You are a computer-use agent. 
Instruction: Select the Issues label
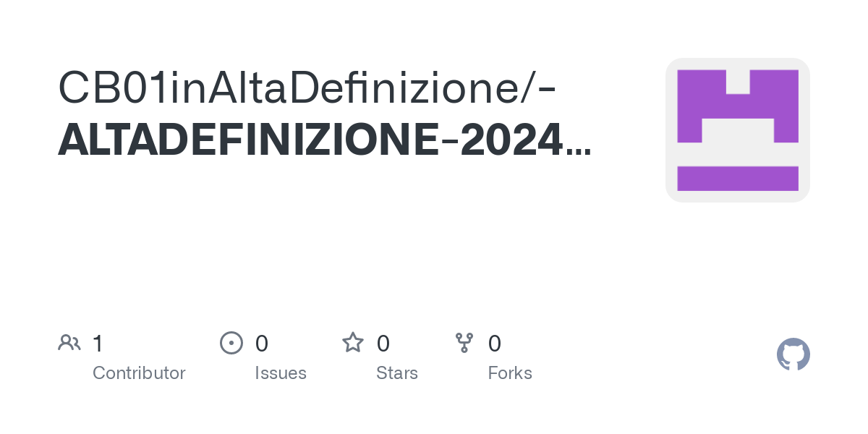tap(281, 373)
